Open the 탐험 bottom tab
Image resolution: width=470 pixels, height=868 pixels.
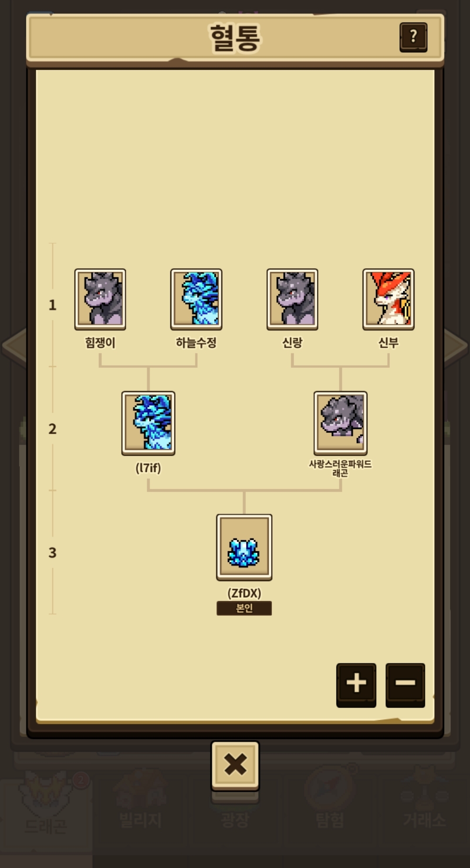pyautogui.click(x=330, y=810)
